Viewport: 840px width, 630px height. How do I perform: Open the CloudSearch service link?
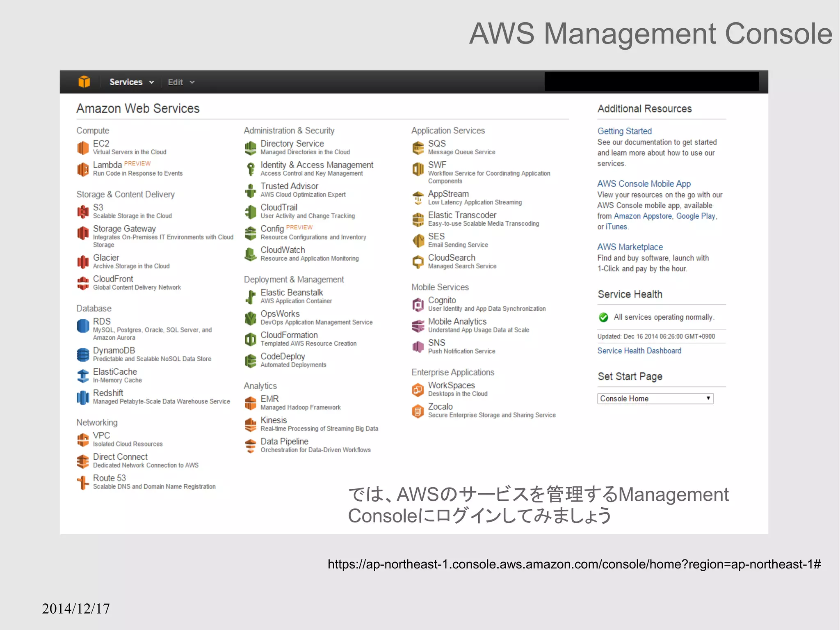[x=452, y=257]
